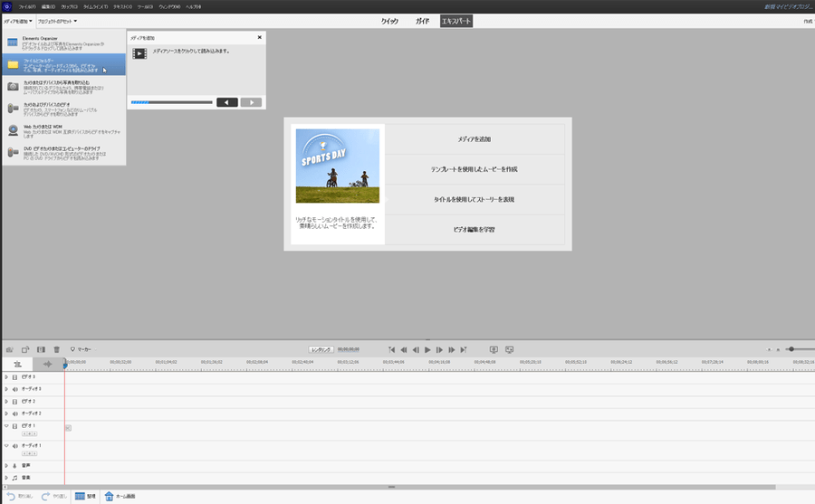The height and width of the screenshot is (504, 815).
Task: Click the timeline zoom slider handle
Action: pos(791,349)
